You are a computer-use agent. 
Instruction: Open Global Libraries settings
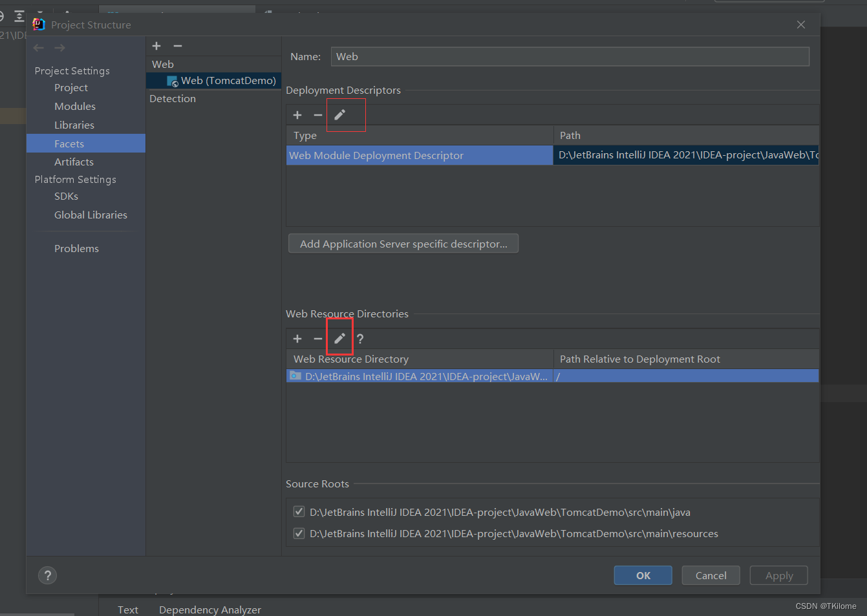click(x=91, y=215)
